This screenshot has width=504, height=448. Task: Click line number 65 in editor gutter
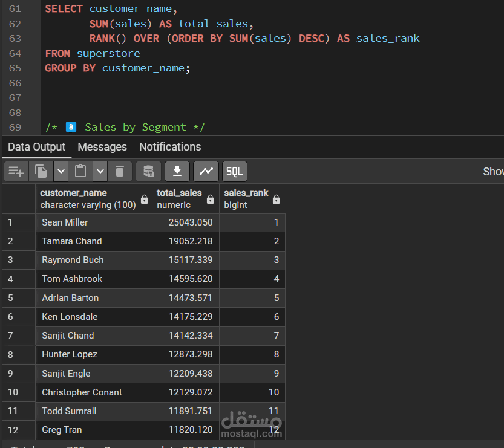point(15,68)
